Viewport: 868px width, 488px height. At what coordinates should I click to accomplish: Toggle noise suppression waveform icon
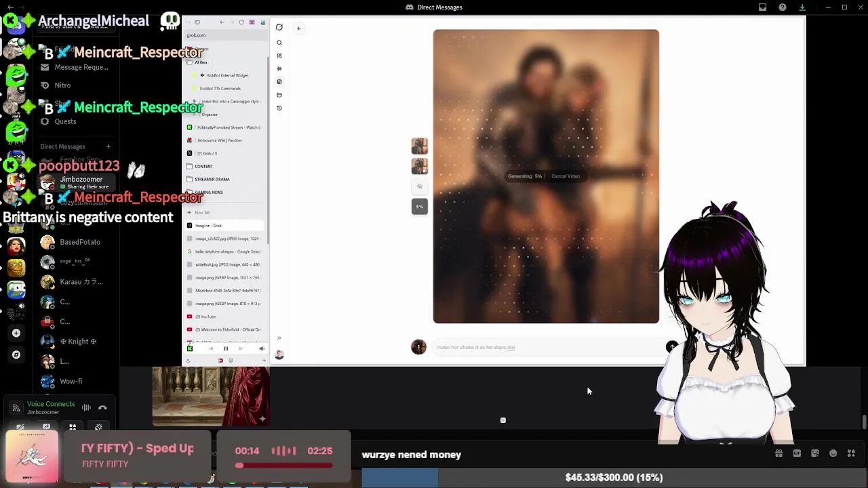[x=86, y=407]
